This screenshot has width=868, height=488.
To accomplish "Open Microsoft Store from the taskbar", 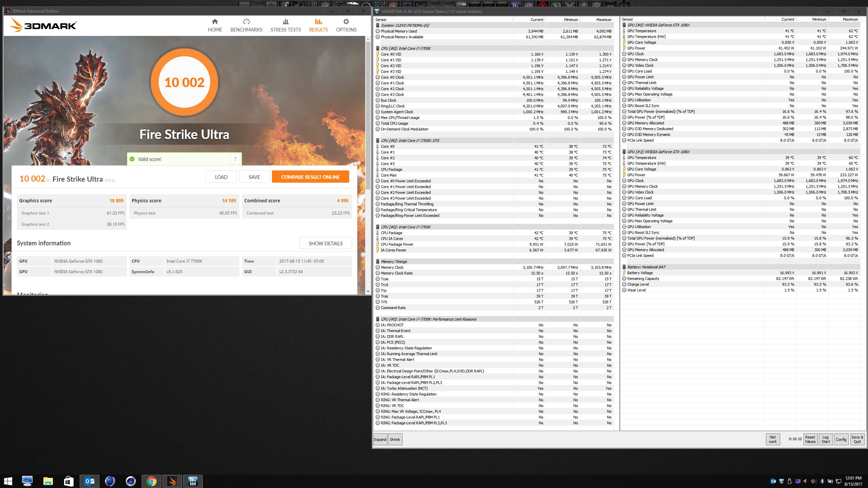I will click(68, 481).
